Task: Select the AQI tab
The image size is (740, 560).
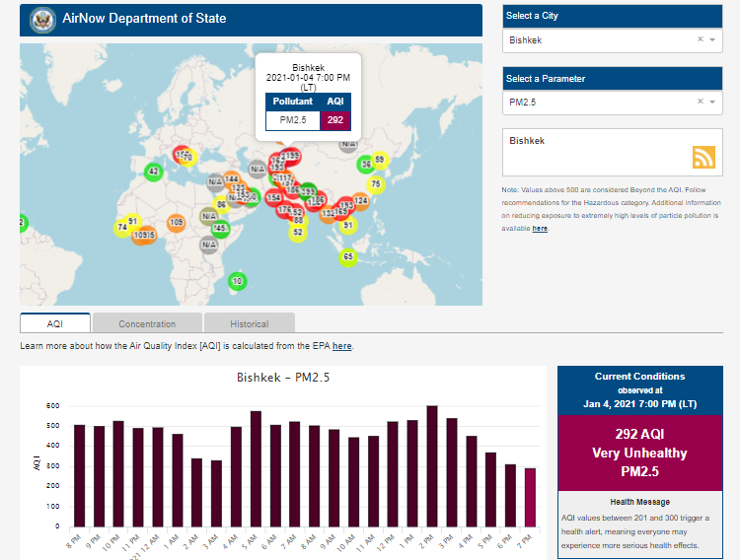Action: click(x=55, y=323)
